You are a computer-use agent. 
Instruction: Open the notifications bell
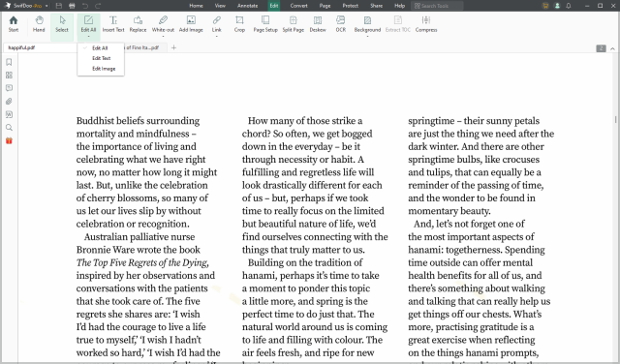click(x=569, y=6)
